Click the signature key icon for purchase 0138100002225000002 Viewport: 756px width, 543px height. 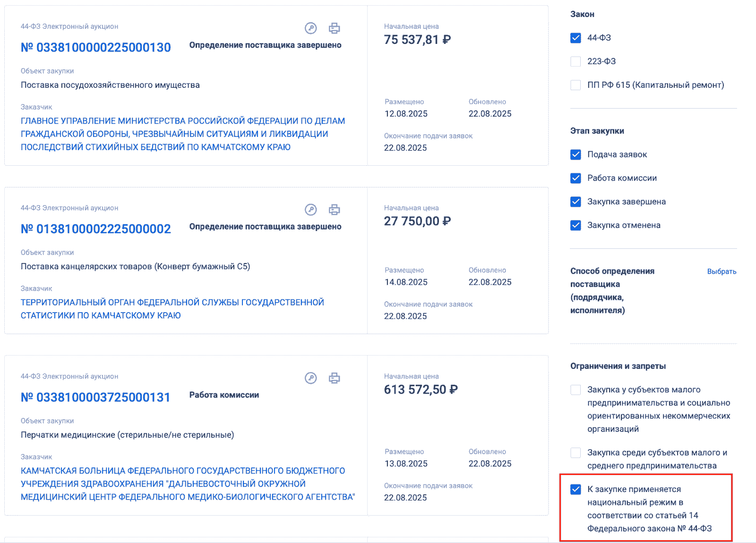tap(310, 210)
